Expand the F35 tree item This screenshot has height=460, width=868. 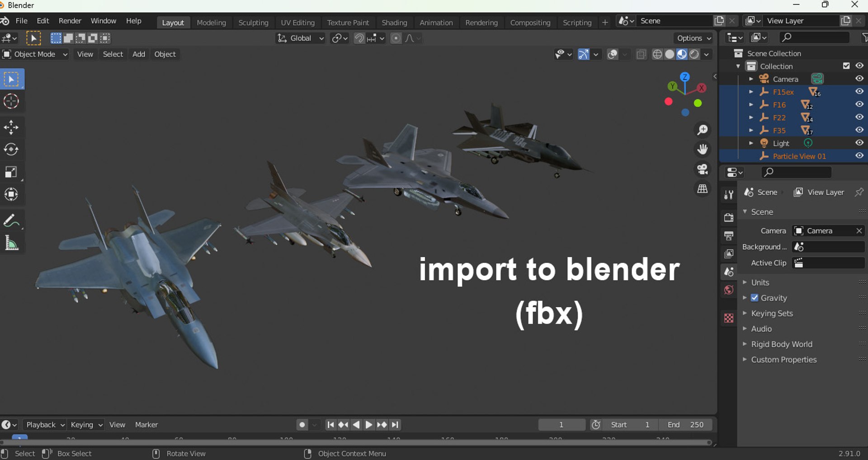(x=751, y=131)
